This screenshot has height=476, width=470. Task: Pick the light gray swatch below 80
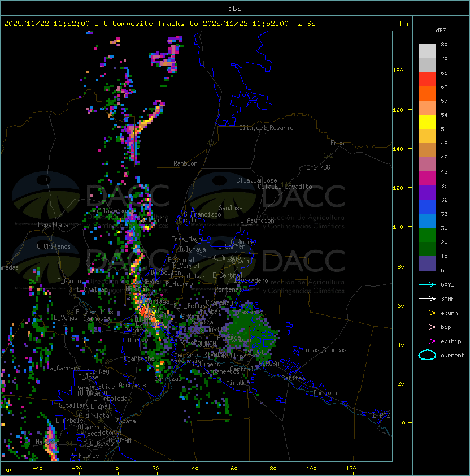point(427,51)
